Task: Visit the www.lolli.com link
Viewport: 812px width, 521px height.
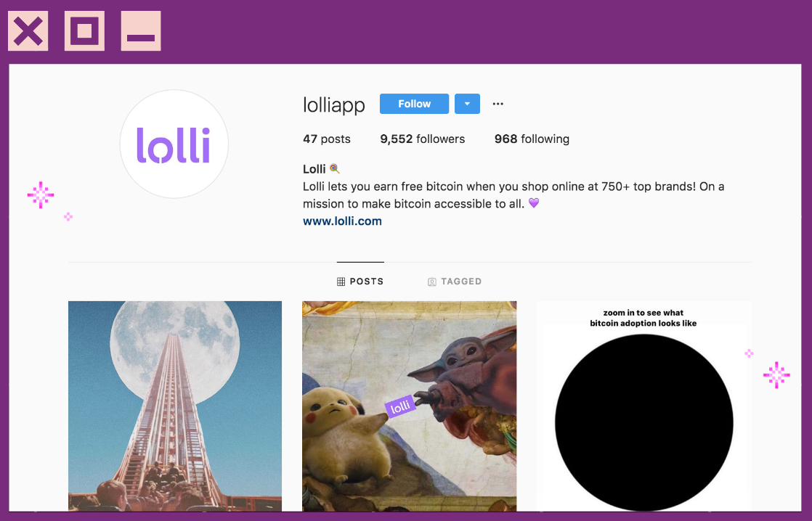Action: tap(342, 221)
